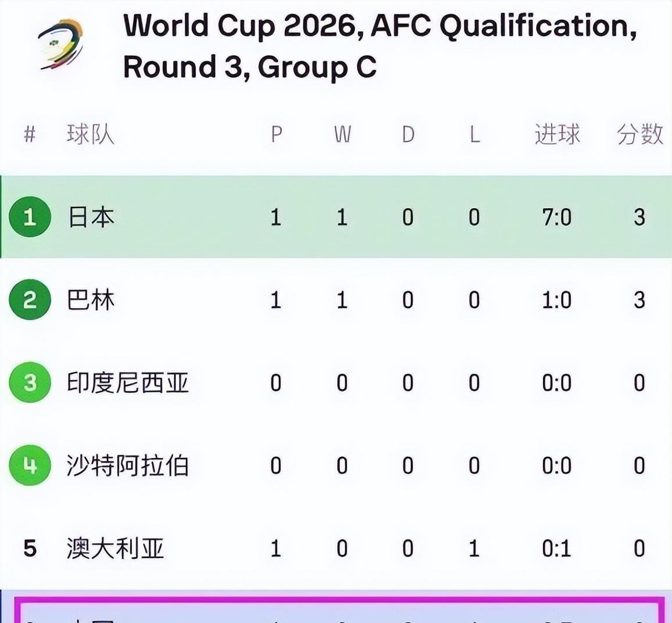The height and width of the screenshot is (623, 672).
Task: Click the rank 3 badge beside 印度尼西亚
Action: pyautogui.click(x=30, y=383)
